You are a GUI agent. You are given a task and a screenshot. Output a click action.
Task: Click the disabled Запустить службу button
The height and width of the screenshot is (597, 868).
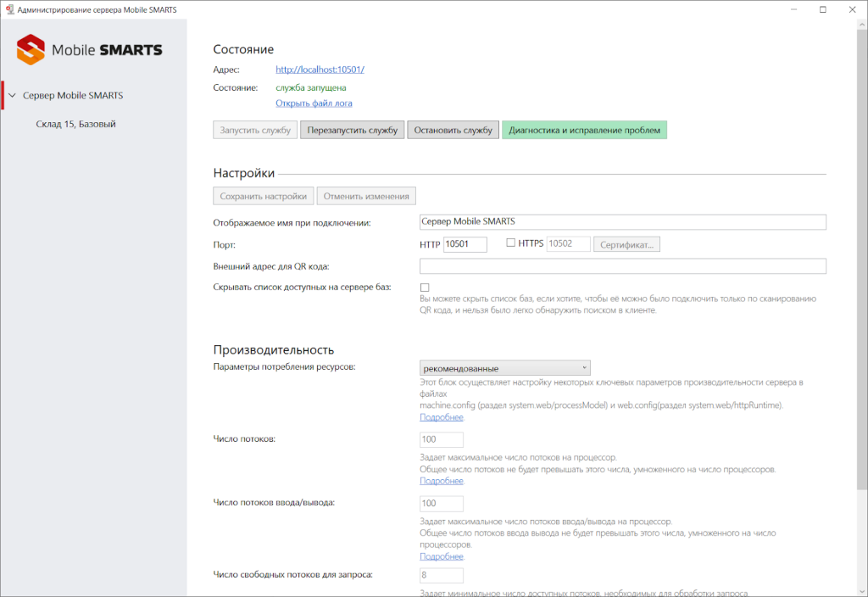(255, 130)
